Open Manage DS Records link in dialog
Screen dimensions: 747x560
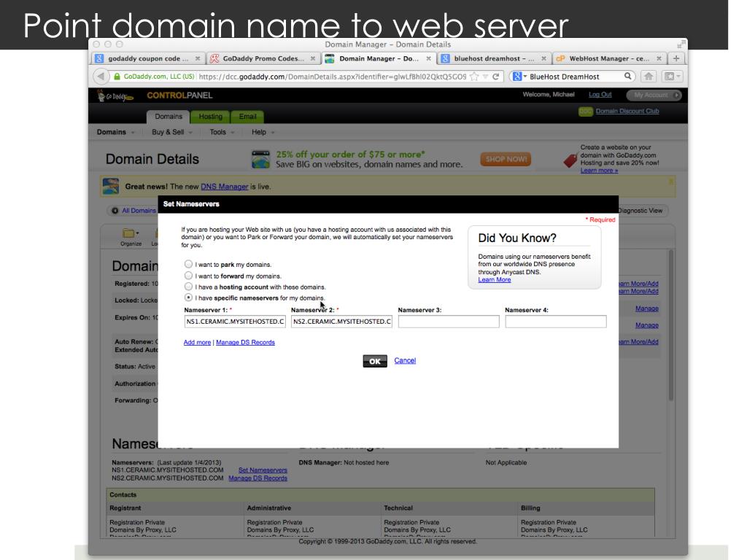point(245,343)
